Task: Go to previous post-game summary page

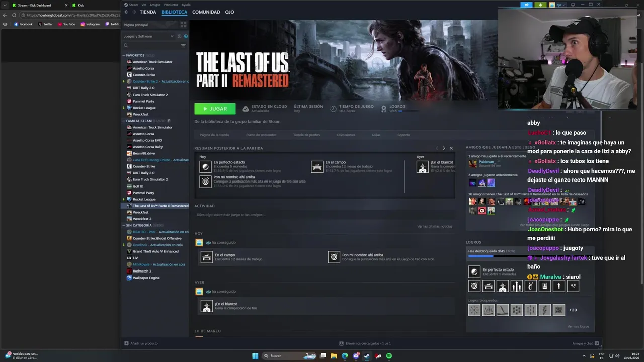Action: coord(437,148)
